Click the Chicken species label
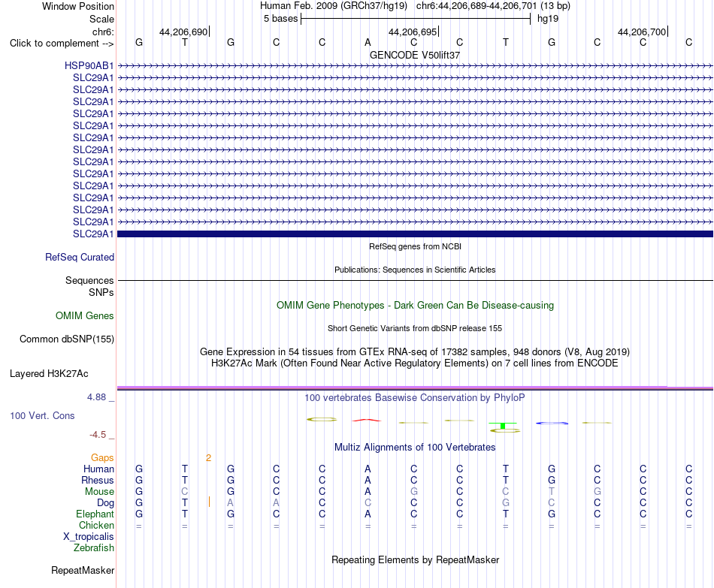Image resolution: width=714 pixels, height=588 pixels. (96, 526)
